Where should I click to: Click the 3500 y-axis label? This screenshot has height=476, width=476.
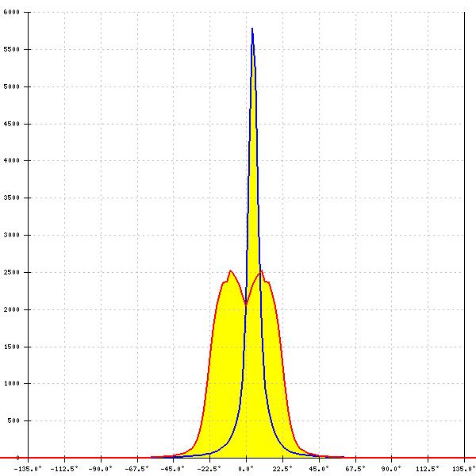coord(12,198)
